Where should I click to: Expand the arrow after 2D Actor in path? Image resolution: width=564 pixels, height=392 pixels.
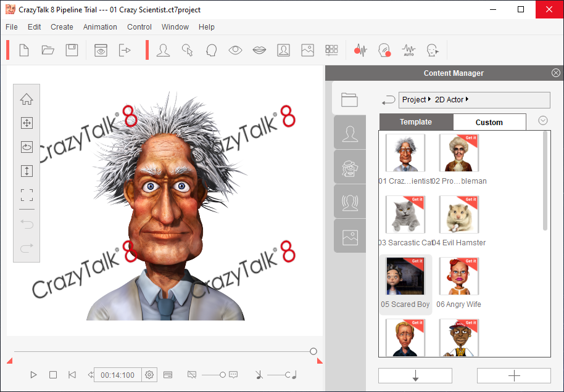pyautogui.click(x=467, y=99)
